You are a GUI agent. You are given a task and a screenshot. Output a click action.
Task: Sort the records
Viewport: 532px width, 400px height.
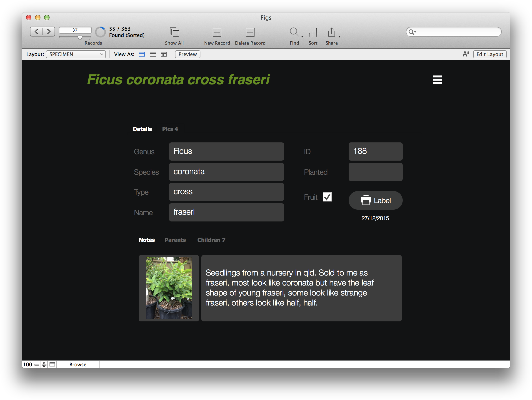point(312,32)
